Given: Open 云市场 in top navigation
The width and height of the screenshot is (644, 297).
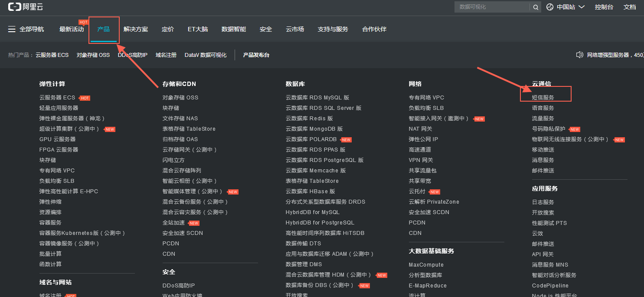Looking at the screenshot, I should coord(295,29).
